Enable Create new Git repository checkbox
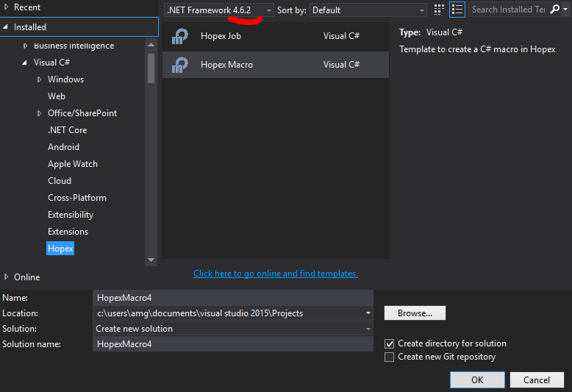 pos(390,357)
